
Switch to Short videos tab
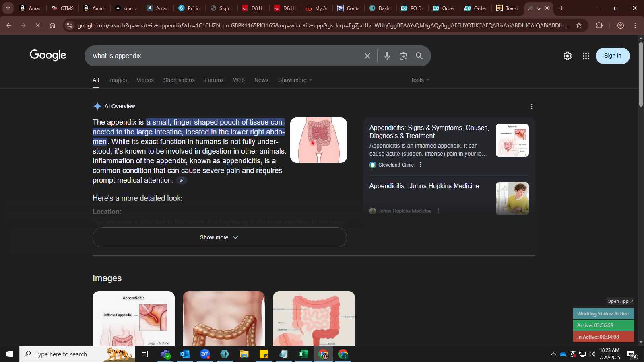tap(179, 80)
